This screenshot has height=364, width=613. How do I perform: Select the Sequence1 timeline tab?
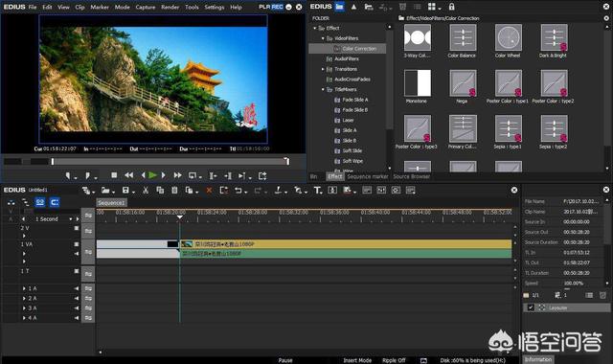point(111,202)
